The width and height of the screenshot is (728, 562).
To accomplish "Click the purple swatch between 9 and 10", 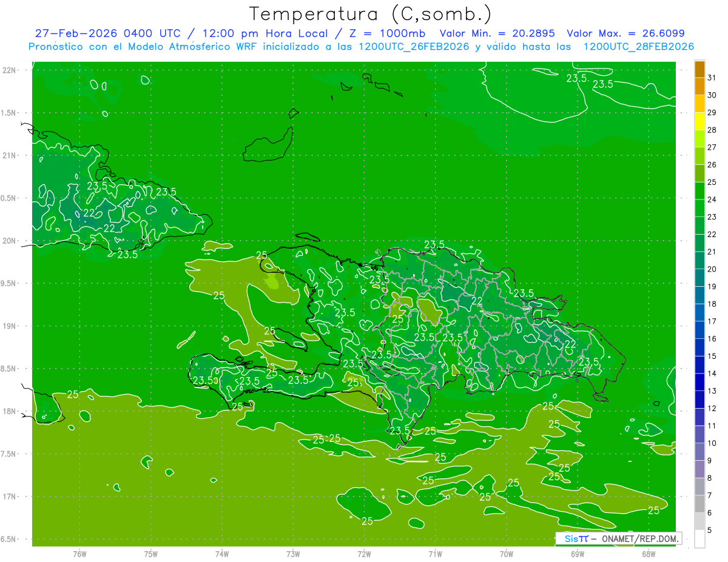I will 699,452.
